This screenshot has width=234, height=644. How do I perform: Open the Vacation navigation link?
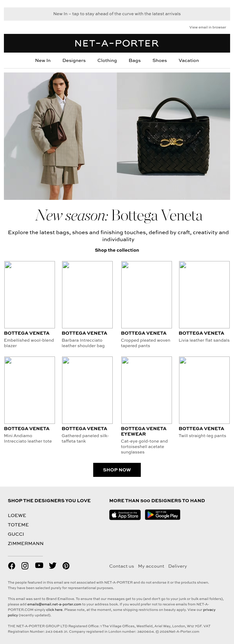tap(189, 61)
